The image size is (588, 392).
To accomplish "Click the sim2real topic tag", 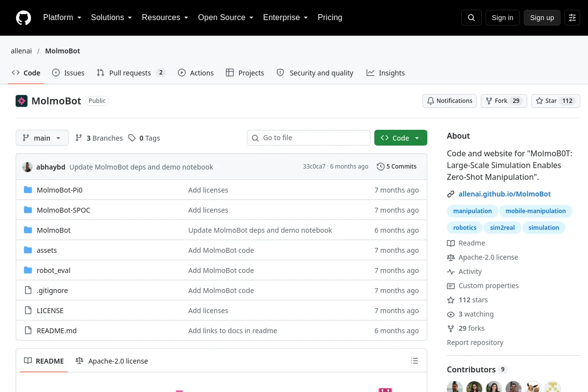I will click(502, 228).
